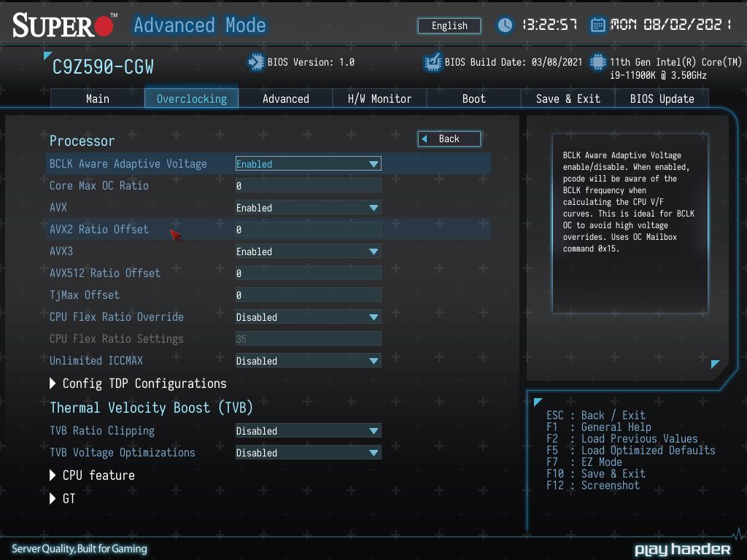Toggle the AVX Enabled dropdown
The width and height of the screenshot is (747, 560).
[x=309, y=208]
